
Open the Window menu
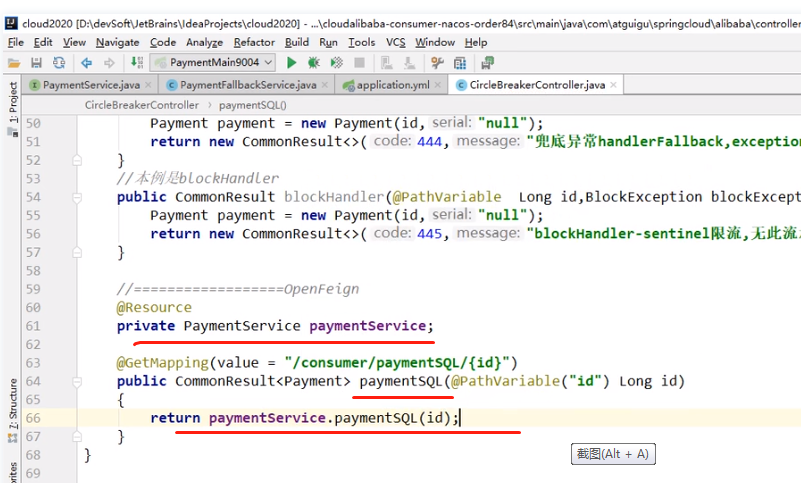coord(435,42)
